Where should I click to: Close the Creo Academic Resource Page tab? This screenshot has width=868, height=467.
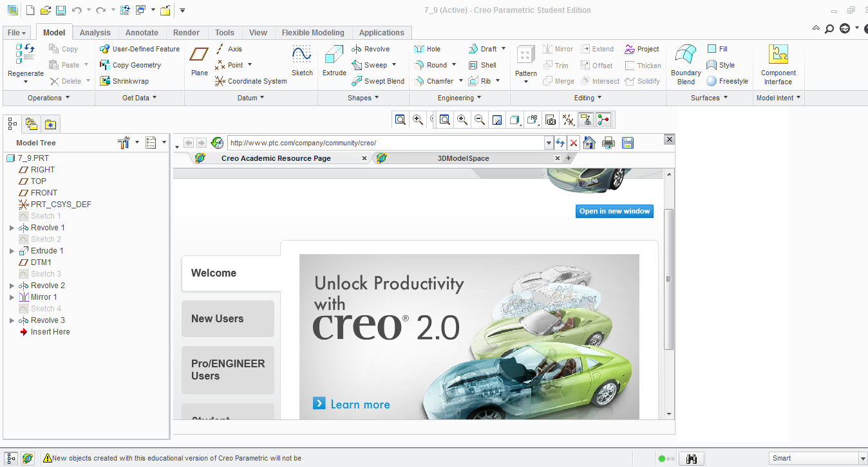coord(364,158)
